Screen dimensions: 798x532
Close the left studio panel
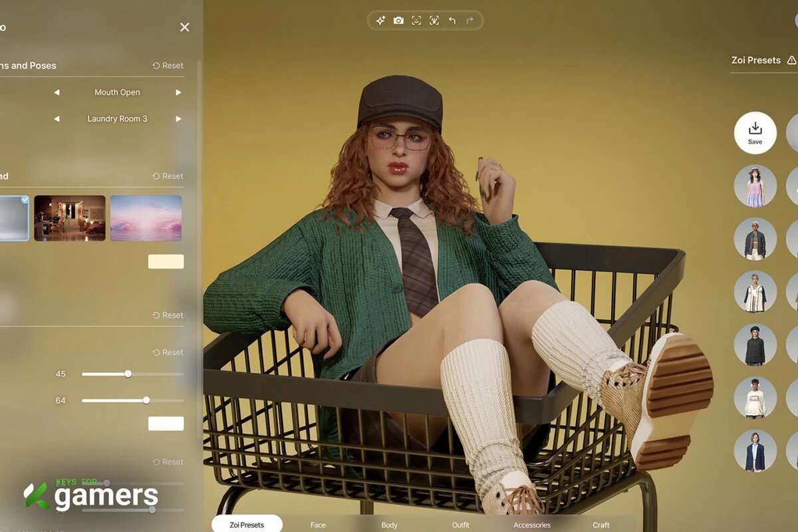[185, 27]
